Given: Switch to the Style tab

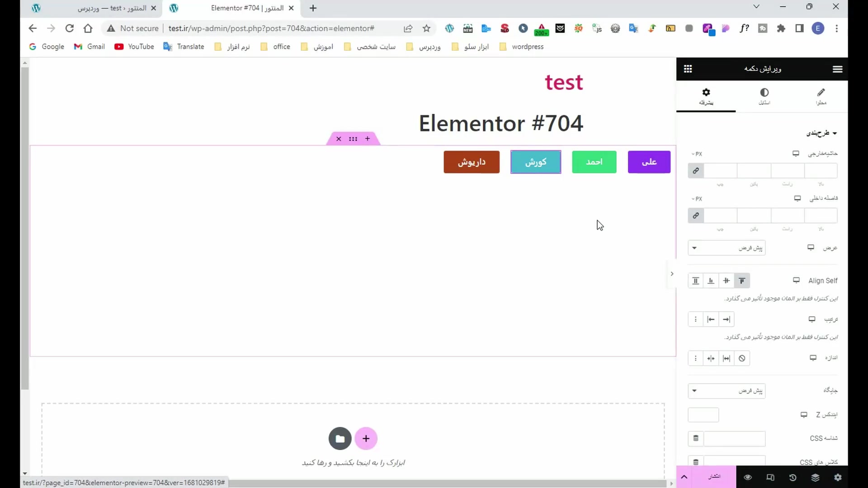Looking at the screenshot, I should 764,96.
